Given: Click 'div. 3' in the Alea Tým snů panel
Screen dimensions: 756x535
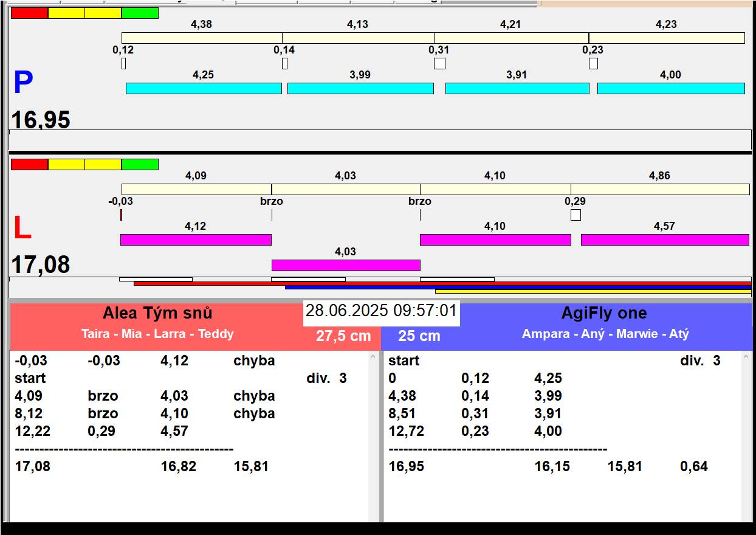Looking at the screenshot, I should 326,378.
